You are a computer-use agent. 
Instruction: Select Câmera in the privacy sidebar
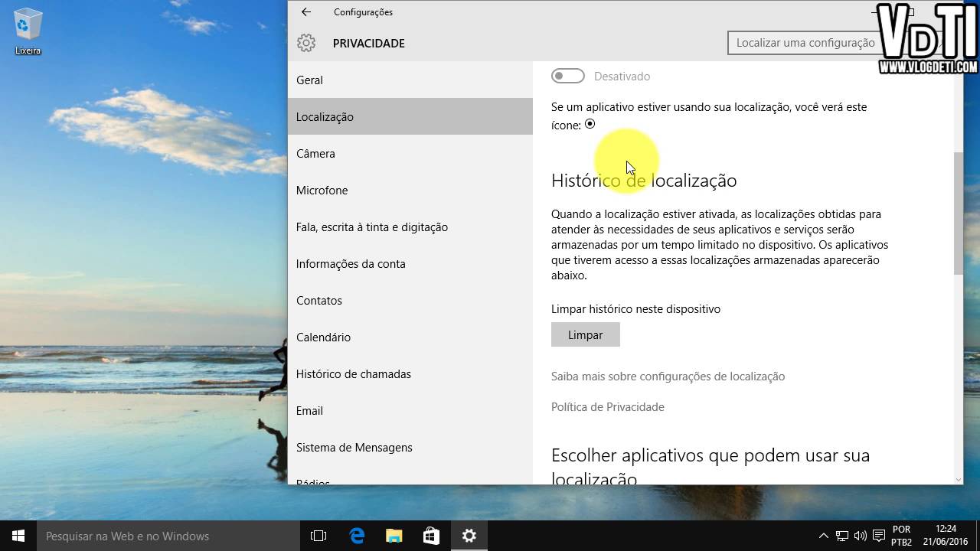(x=315, y=153)
